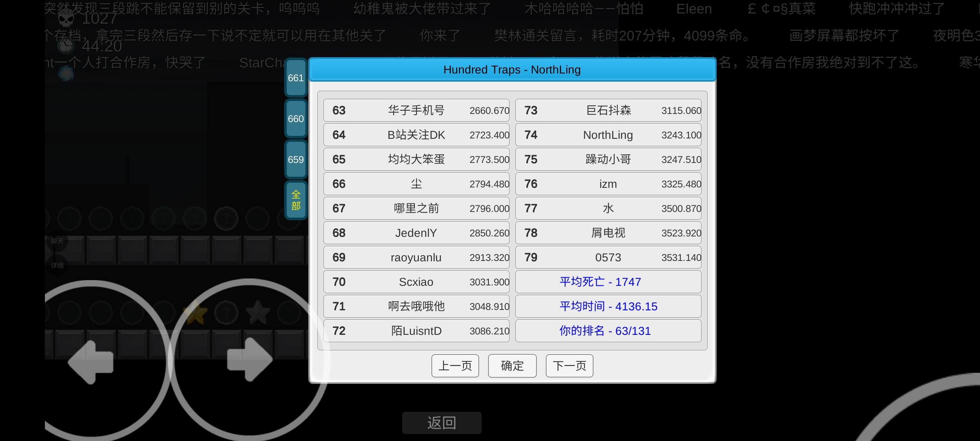
Task: Select rank 76 row izm
Action: click(x=608, y=184)
